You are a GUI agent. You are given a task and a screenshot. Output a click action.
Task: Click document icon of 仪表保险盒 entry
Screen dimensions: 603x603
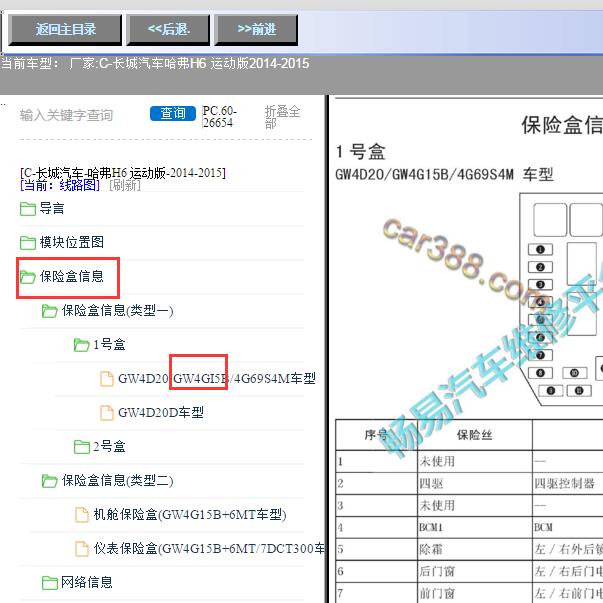[x=82, y=548]
